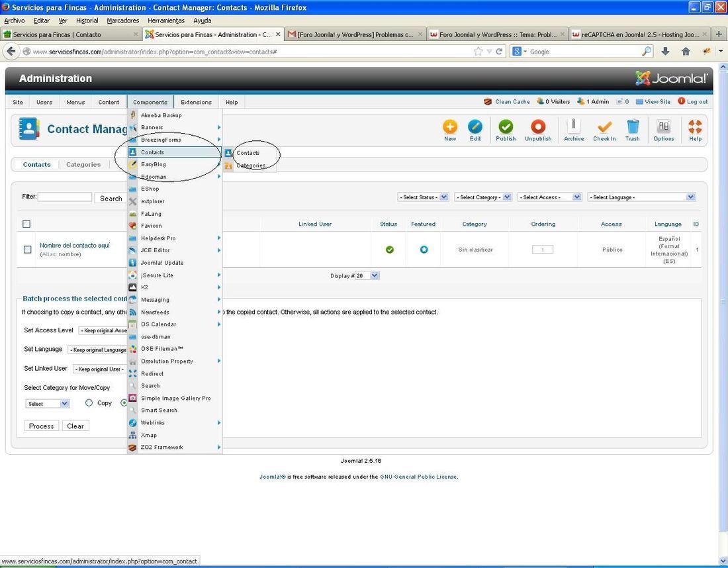Toggle the blue Featured star icon
728x568 pixels.
coord(424,250)
